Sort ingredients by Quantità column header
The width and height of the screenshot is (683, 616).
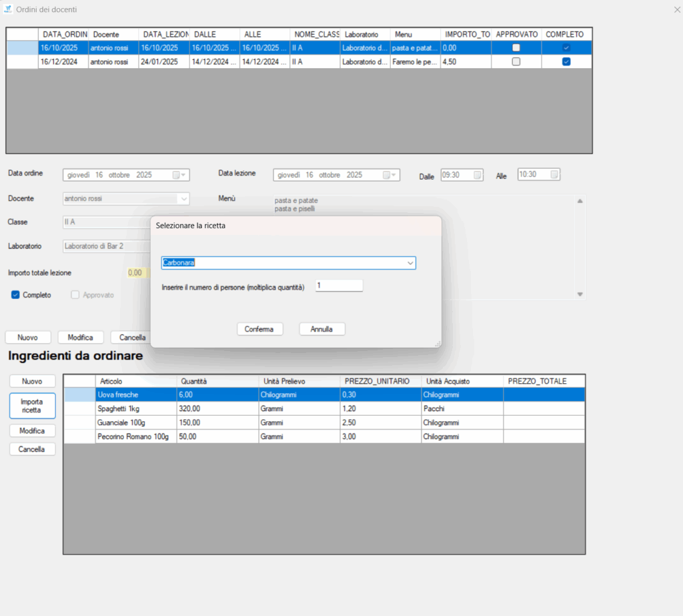(x=217, y=381)
